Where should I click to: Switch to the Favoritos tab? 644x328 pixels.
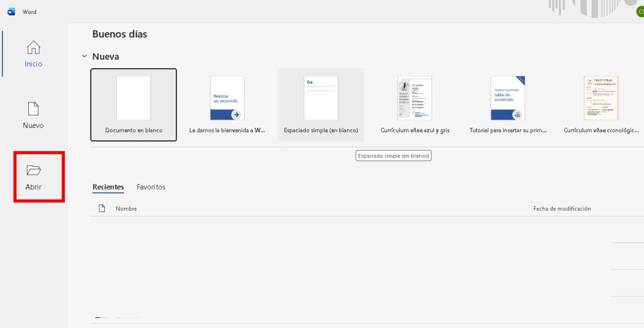click(x=151, y=187)
